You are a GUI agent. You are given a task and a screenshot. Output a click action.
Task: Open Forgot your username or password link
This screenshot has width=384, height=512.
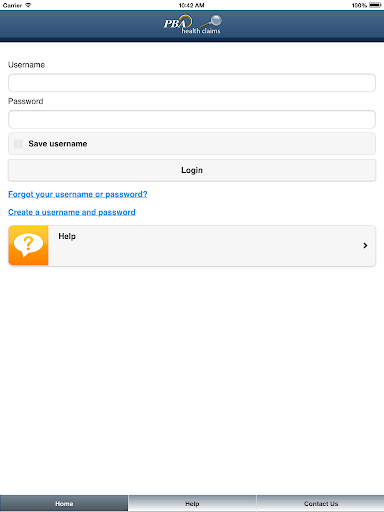78,194
